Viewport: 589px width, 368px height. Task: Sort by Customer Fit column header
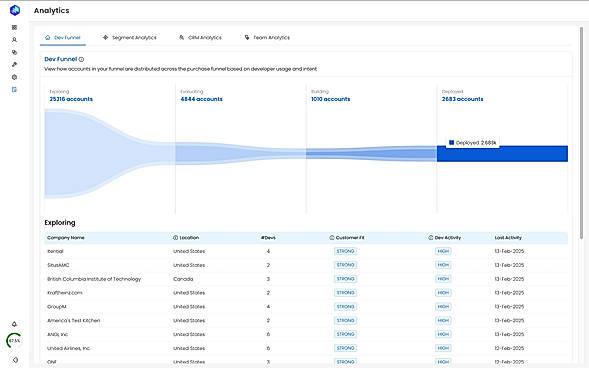click(x=350, y=238)
